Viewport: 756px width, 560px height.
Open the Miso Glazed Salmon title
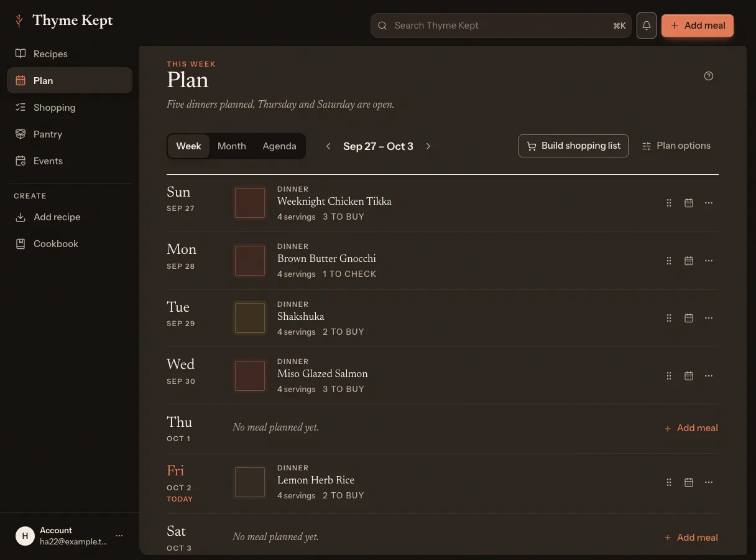(323, 374)
